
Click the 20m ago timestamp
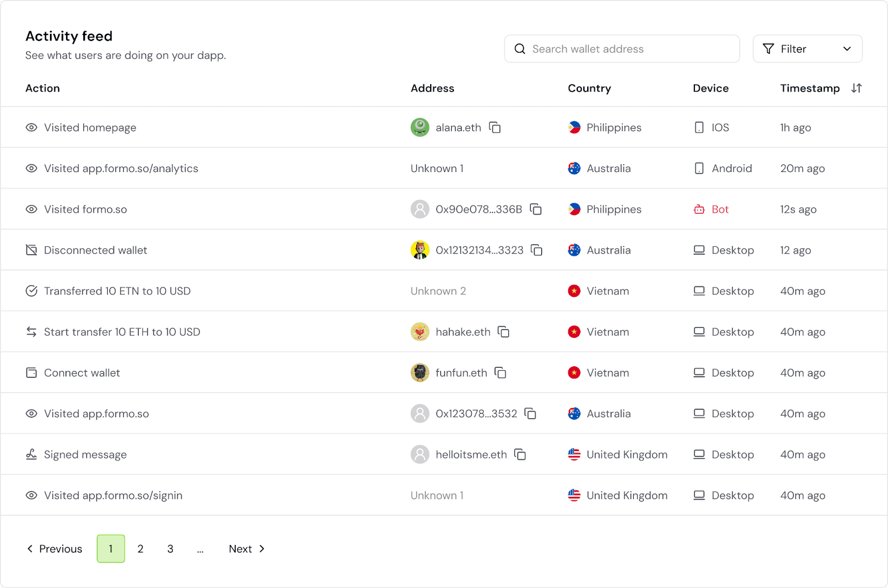point(803,168)
